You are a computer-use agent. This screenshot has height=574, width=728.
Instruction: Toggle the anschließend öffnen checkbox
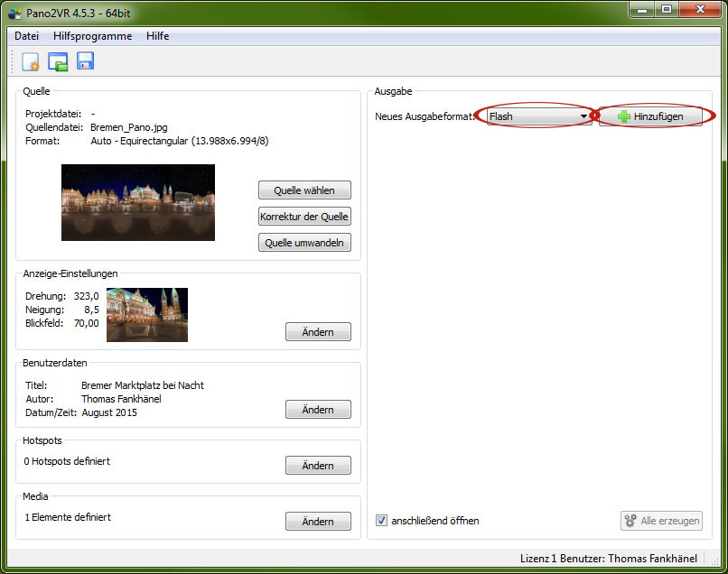point(382,521)
